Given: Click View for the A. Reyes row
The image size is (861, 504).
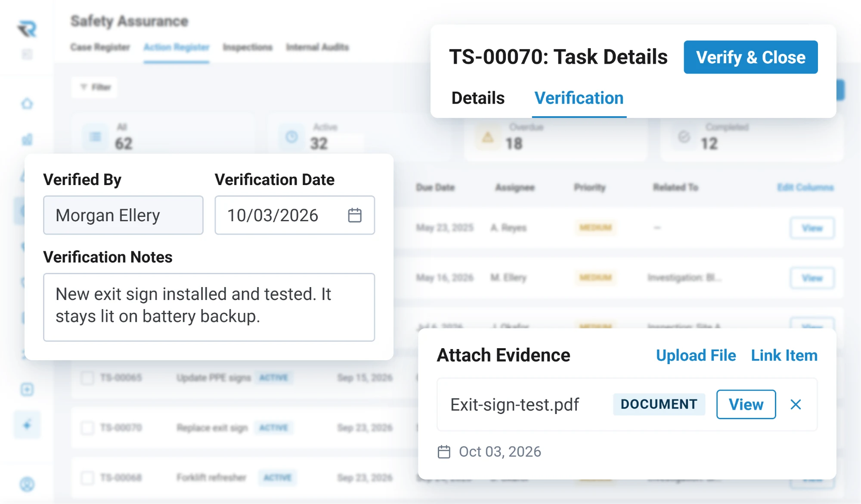Looking at the screenshot, I should click(812, 228).
